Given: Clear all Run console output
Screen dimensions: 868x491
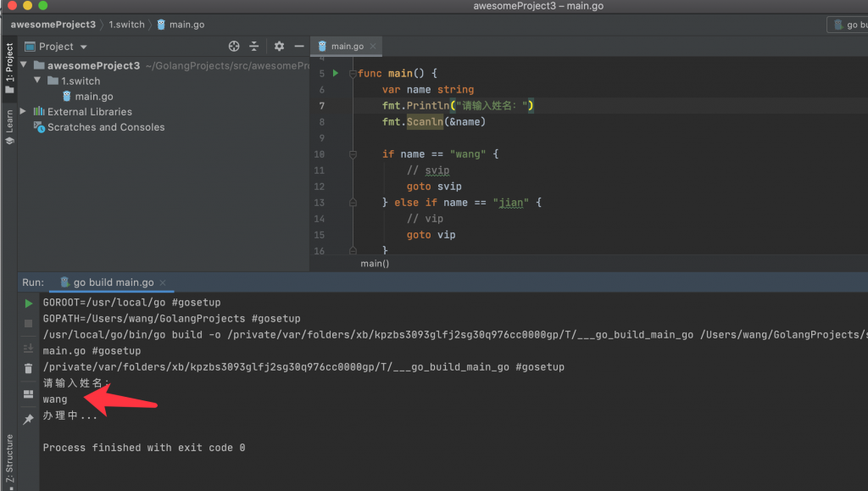Looking at the screenshot, I should 28,369.
